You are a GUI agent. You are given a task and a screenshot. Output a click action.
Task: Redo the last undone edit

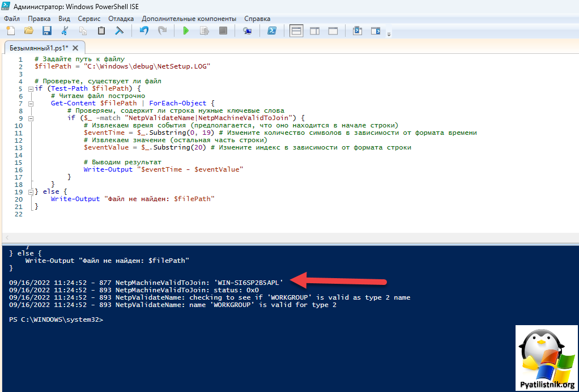[x=162, y=31]
